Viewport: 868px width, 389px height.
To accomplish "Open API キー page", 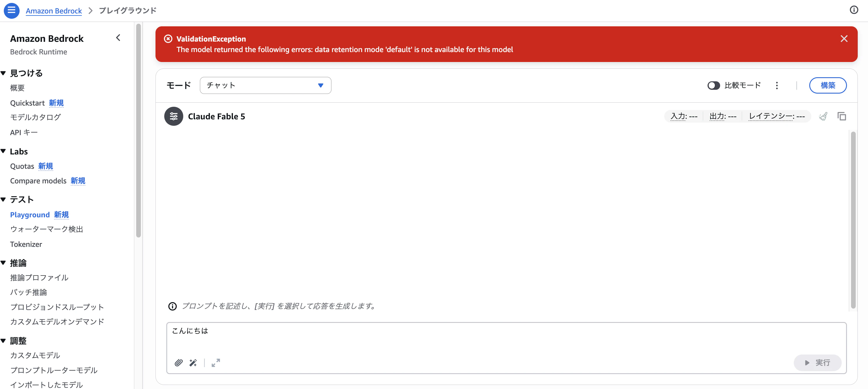I will (24, 132).
